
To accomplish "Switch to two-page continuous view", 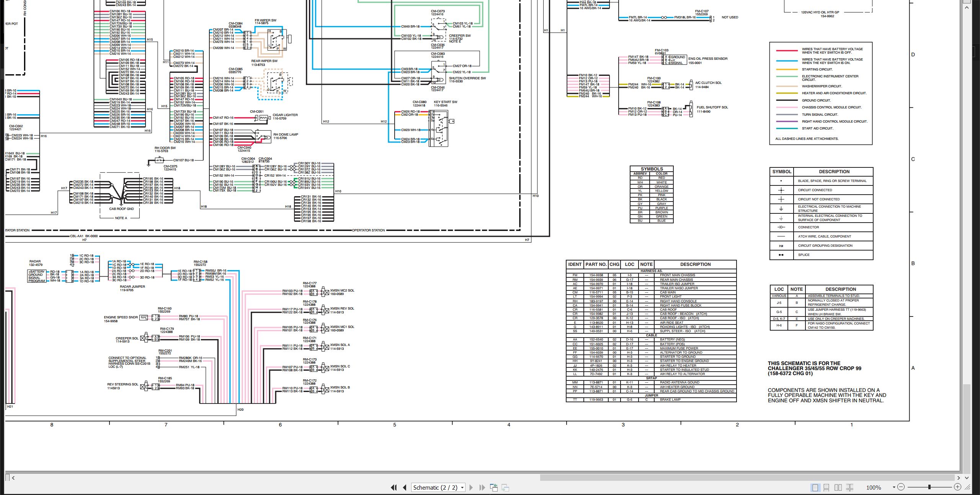I will 850,487.
